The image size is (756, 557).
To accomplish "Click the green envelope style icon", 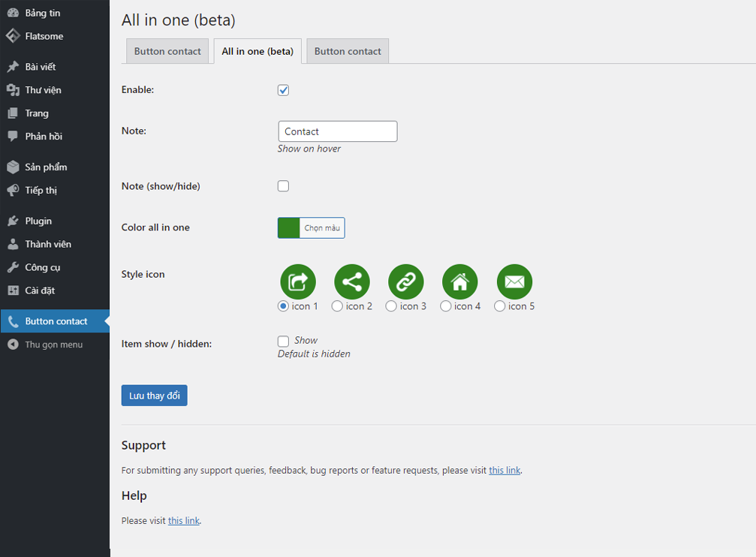I will pyautogui.click(x=514, y=282).
